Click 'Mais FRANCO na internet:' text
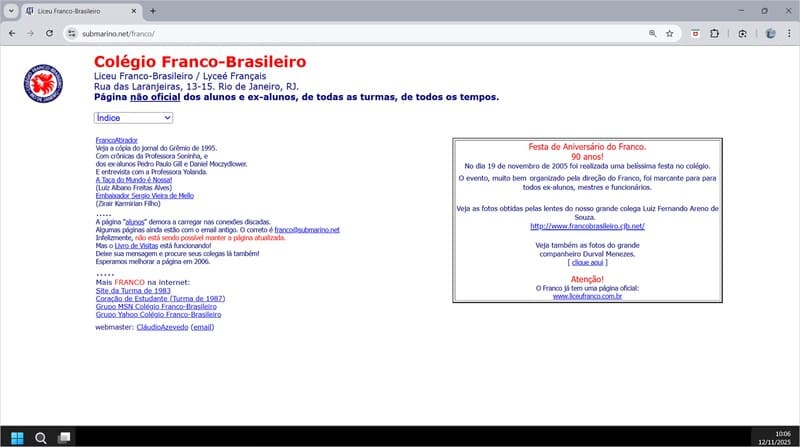The height and width of the screenshot is (447, 800). pos(143,283)
